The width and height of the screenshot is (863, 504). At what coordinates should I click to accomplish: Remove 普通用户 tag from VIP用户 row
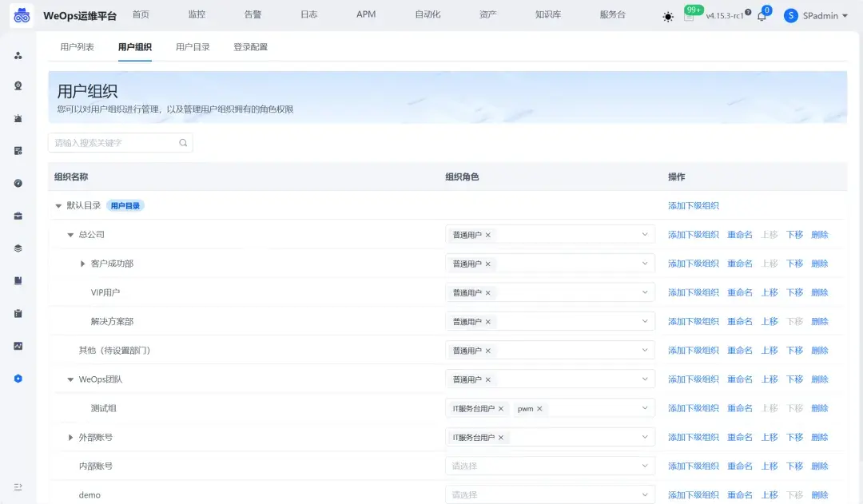pos(487,292)
